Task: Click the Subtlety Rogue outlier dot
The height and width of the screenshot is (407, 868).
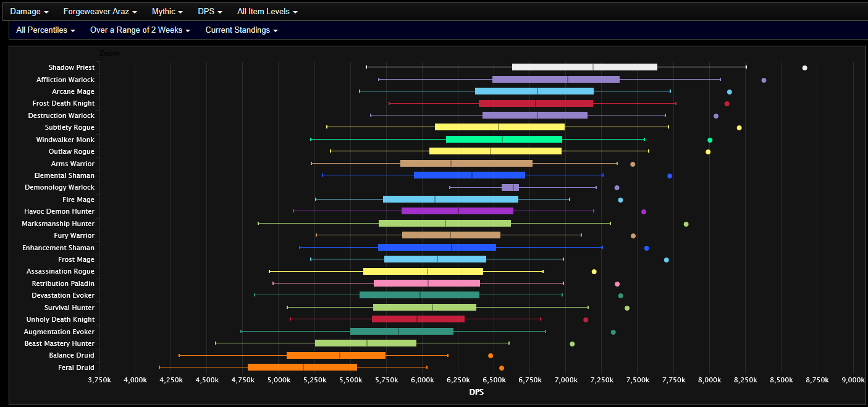Action: (x=739, y=128)
